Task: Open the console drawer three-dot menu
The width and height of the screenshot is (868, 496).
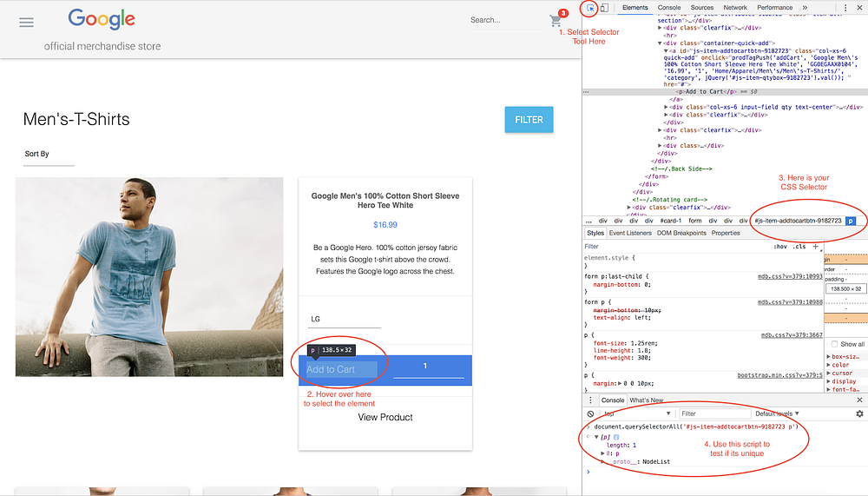Action: coord(590,400)
